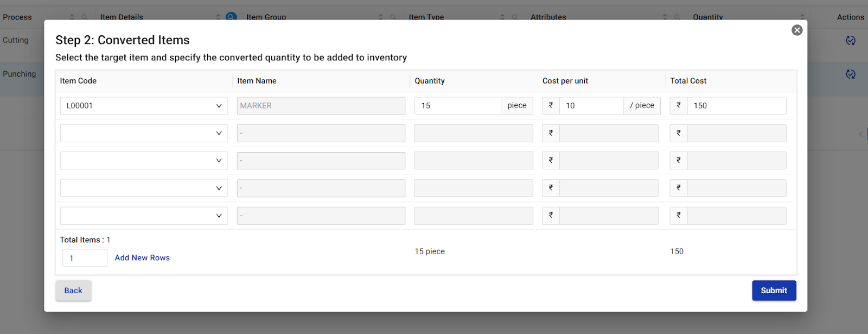Expand the second row item code dropdown
The image size is (868, 334).
tap(144, 133)
